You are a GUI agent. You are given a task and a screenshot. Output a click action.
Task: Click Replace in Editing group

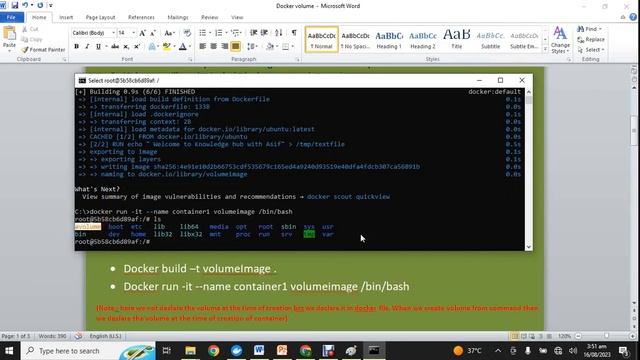tap(591, 39)
